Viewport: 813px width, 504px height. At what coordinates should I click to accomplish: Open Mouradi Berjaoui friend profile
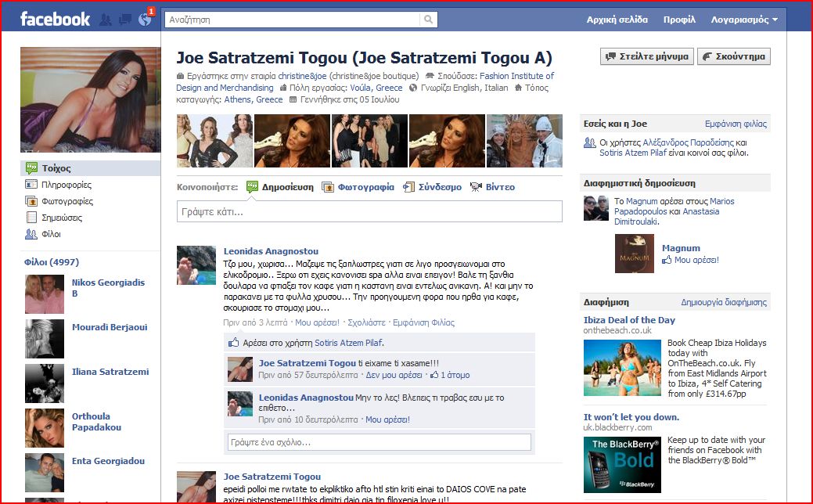pos(110,327)
